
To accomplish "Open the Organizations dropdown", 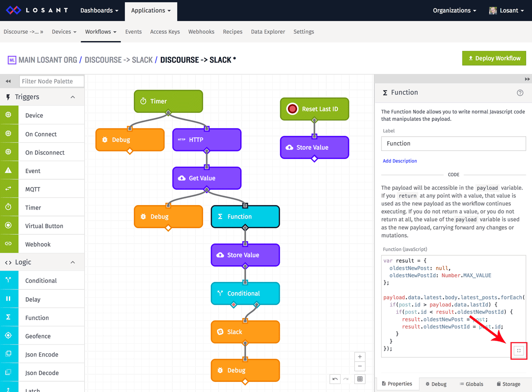I will (454, 10).
